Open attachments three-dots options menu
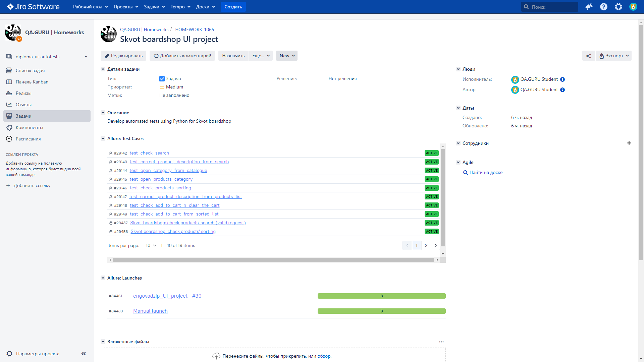The image size is (644, 362). 441,342
